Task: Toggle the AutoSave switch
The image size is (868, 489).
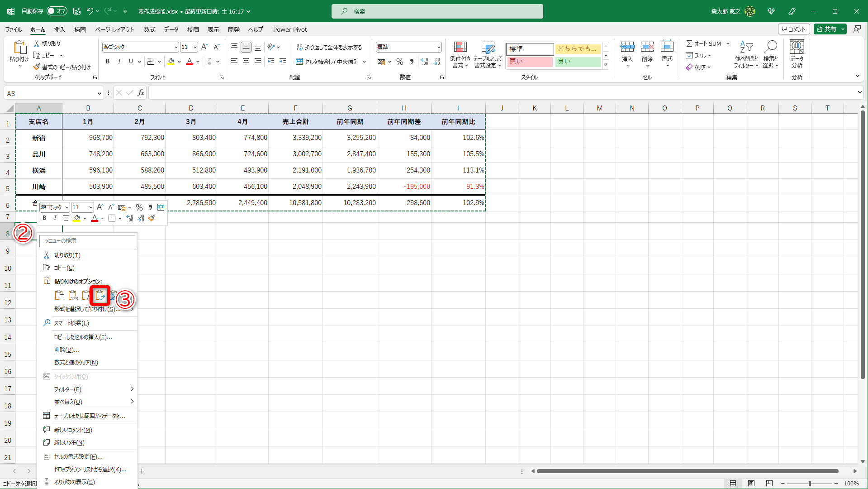Action: click(x=57, y=11)
